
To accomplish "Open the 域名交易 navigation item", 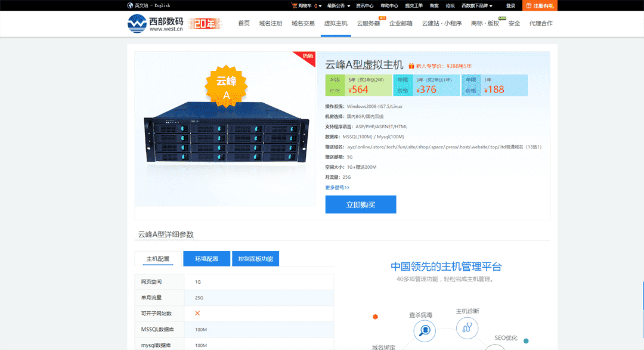I will coord(303,23).
